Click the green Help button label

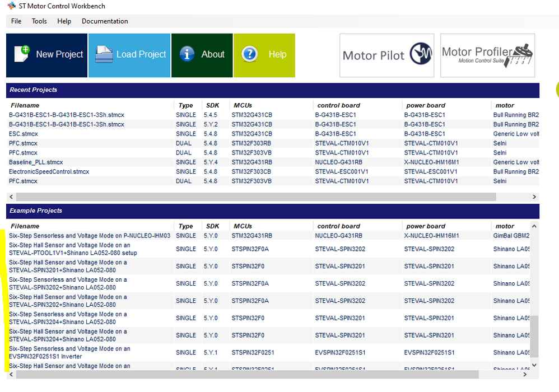point(277,54)
